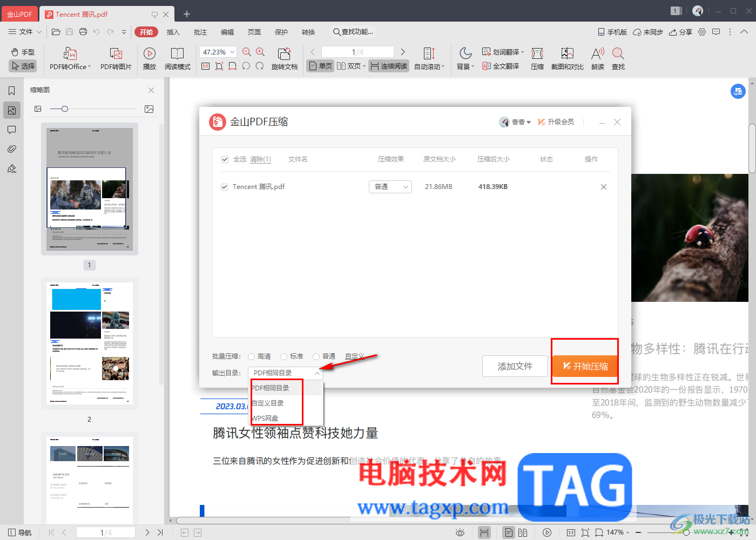Open the 普通 compression effect dropdown
Image resolution: width=756 pixels, height=540 pixels.
point(390,187)
